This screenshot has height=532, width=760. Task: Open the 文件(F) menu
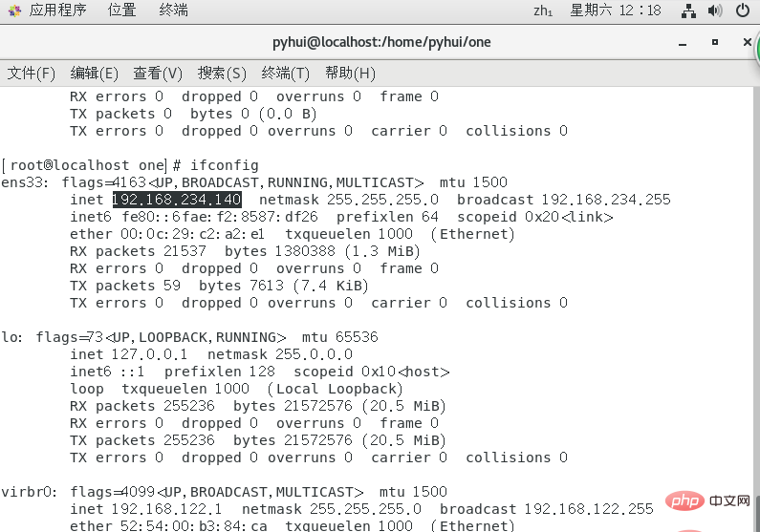point(31,74)
